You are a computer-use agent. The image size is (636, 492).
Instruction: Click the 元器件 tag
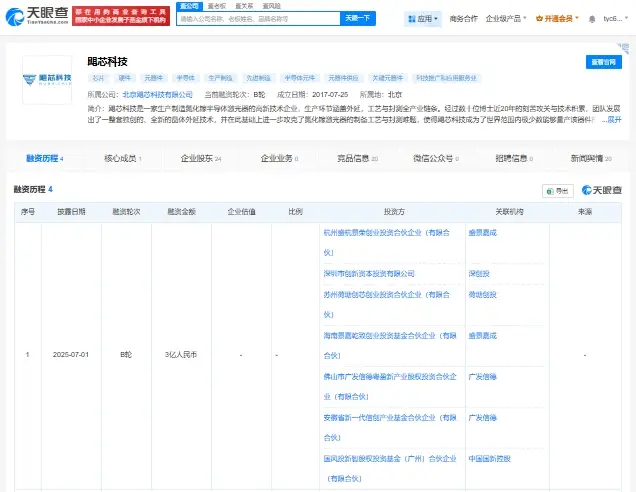coord(154,78)
